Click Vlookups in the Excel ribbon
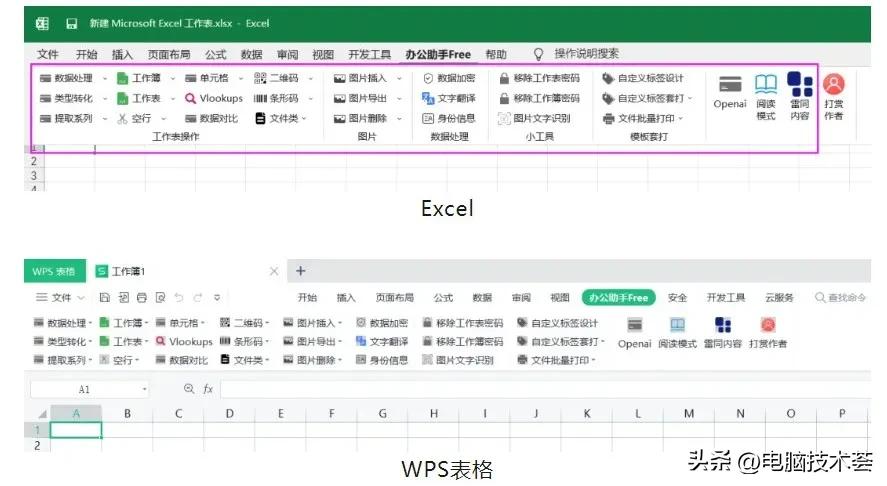This screenshot has height=486, width=887. tap(214, 98)
